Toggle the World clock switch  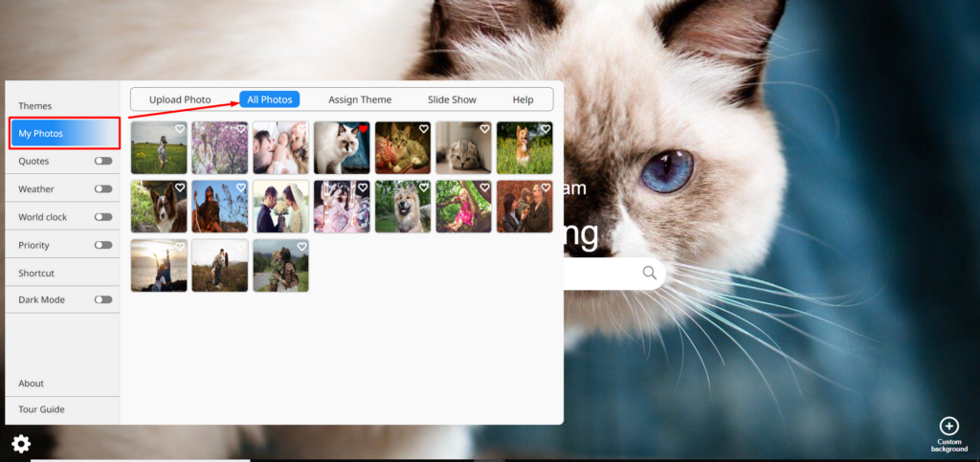pyautogui.click(x=102, y=217)
